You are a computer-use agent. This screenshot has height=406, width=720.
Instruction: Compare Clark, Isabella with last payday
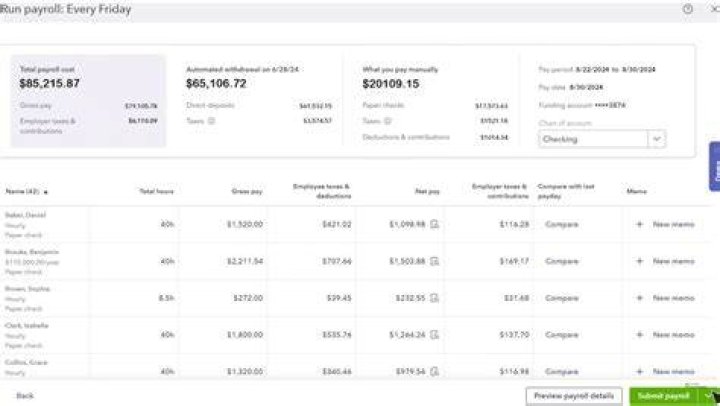562,334
